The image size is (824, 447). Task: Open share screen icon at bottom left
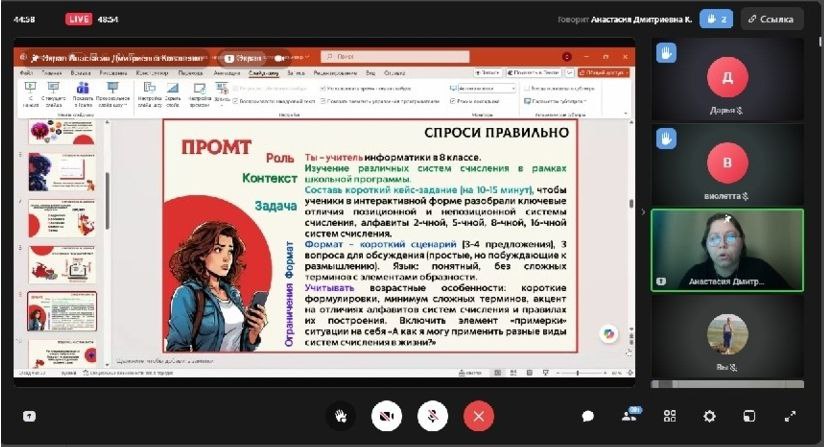pos(29,417)
